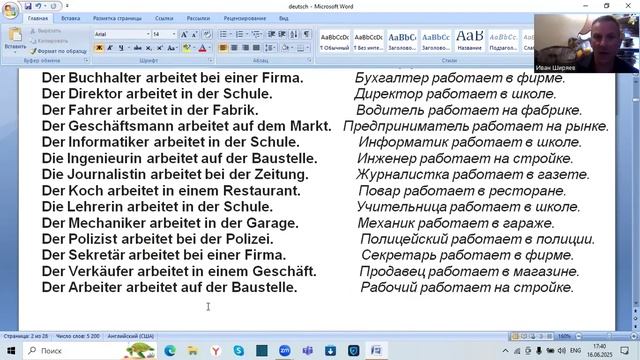Click Копировать in the clipboard group
Image resolution: width=640 pixels, height=360 pixels.
pyautogui.click(x=49, y=41)
